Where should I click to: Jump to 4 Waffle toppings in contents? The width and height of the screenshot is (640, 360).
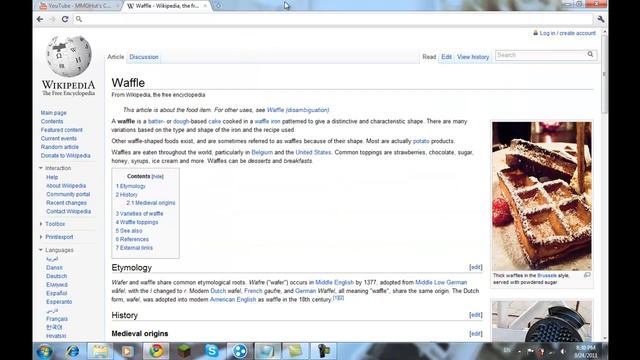pos(137,222)
